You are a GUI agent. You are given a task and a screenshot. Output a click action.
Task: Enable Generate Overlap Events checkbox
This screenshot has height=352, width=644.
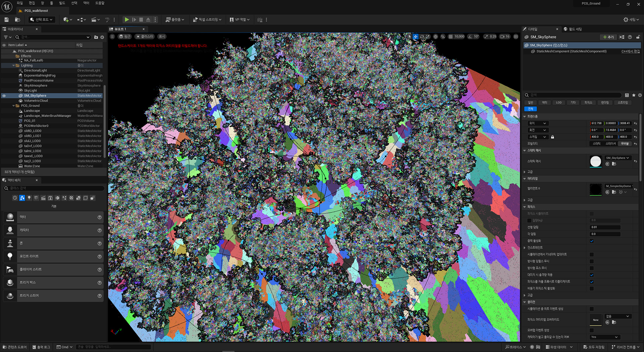tap(592, 330)
